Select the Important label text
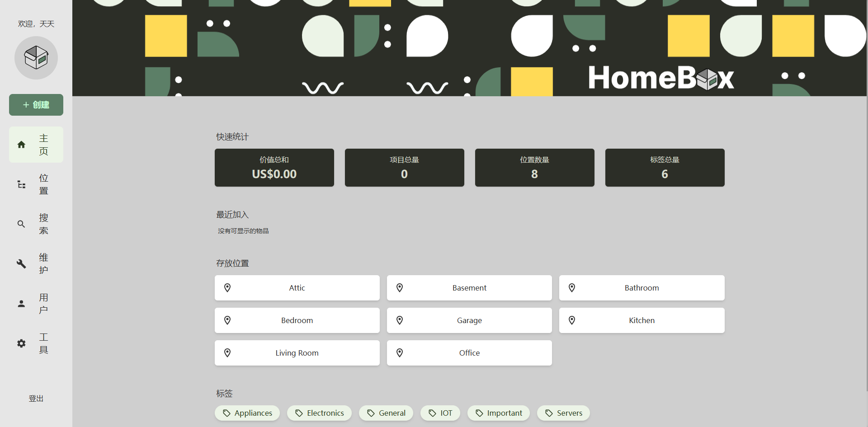Image resolution: width=868 pixels, height=427 pixels. [x=505, y=413]
